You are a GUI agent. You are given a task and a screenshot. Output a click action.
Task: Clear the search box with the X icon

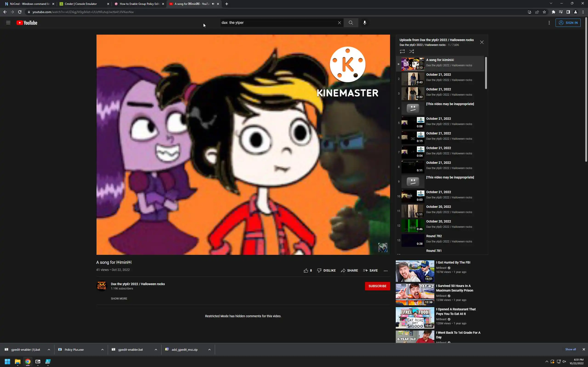pyautogui.click(x=339, y=23)
